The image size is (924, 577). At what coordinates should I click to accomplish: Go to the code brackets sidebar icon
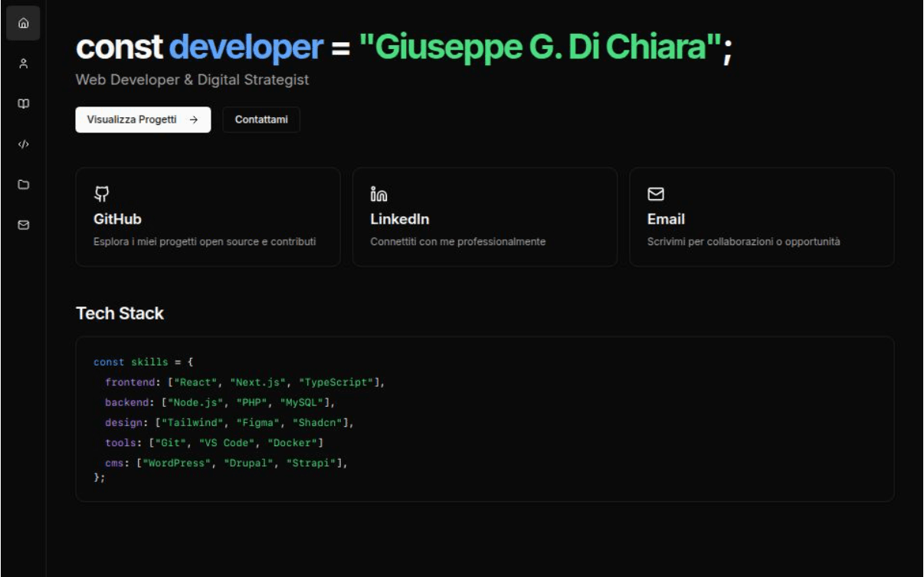click(23, 144)
